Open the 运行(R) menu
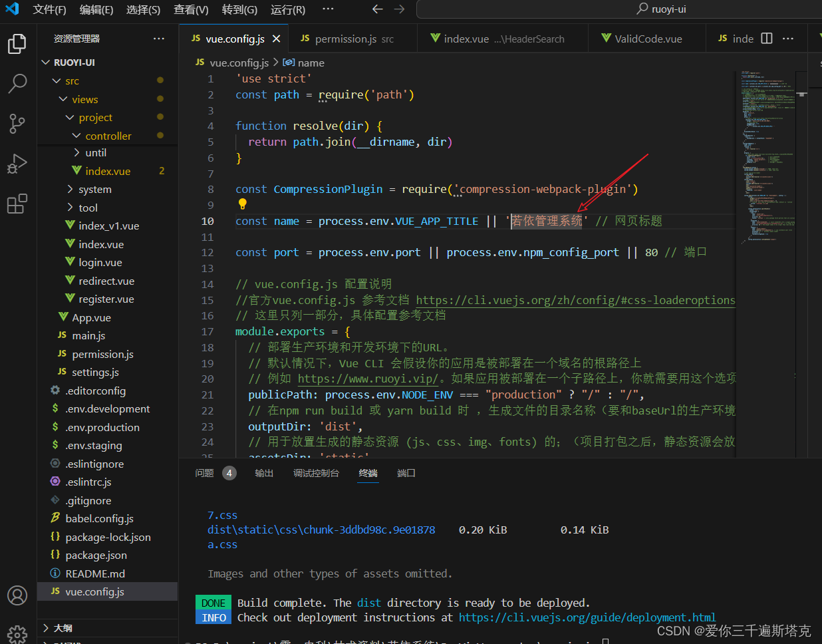 point(288,9)
